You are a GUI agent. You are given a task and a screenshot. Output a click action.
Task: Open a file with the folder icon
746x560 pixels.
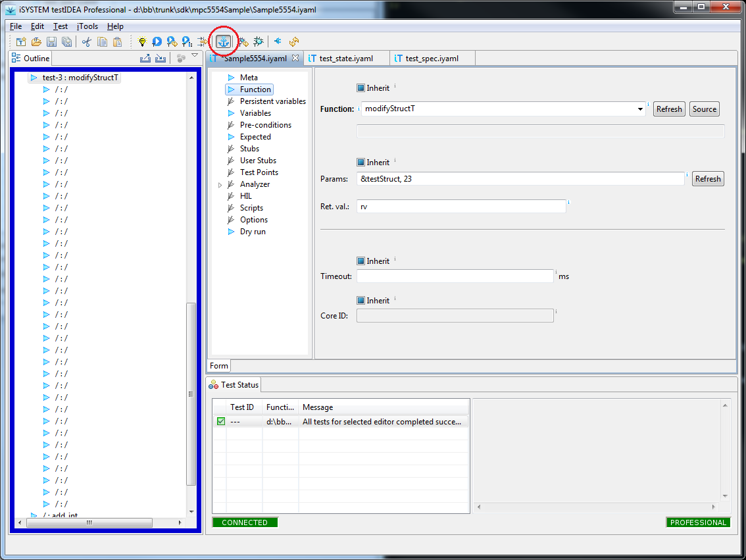(36, 42)
